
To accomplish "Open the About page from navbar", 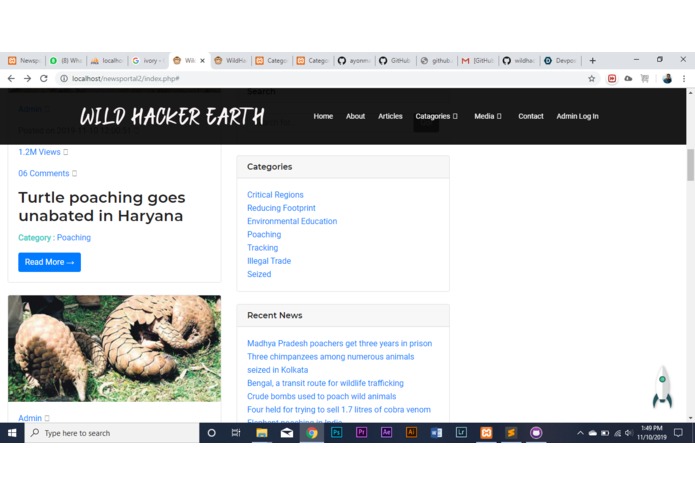I will [x=355, y=116].
